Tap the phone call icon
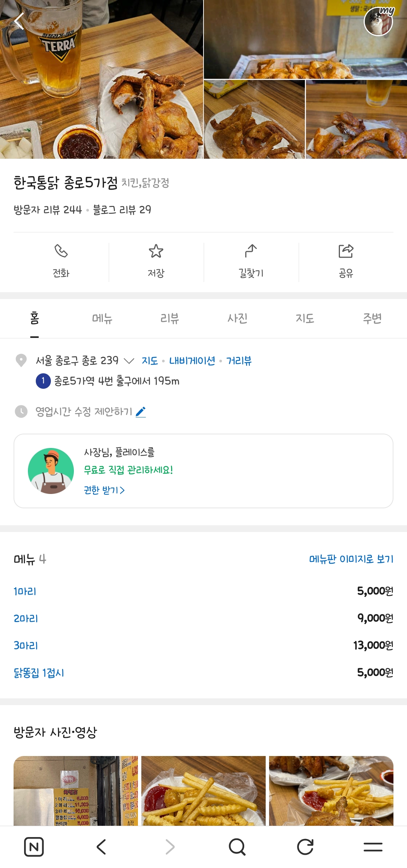This screenshot has height=868, width=407. (x=61, y=251)
